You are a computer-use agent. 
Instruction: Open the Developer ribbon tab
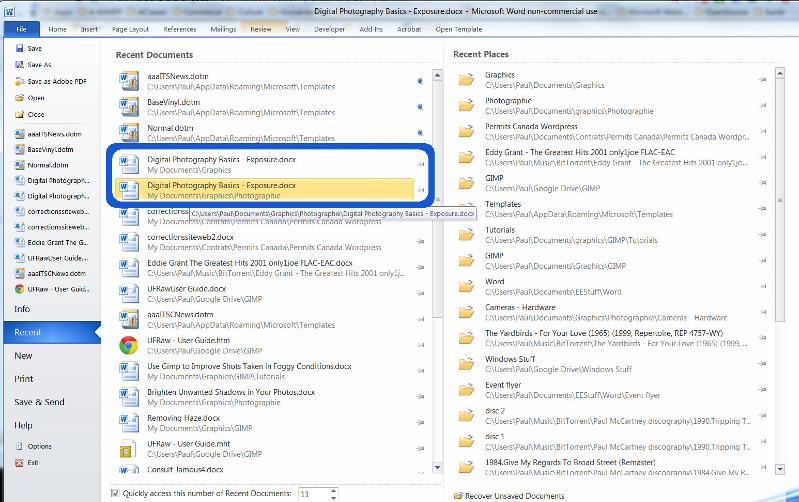tap(329, 29)
